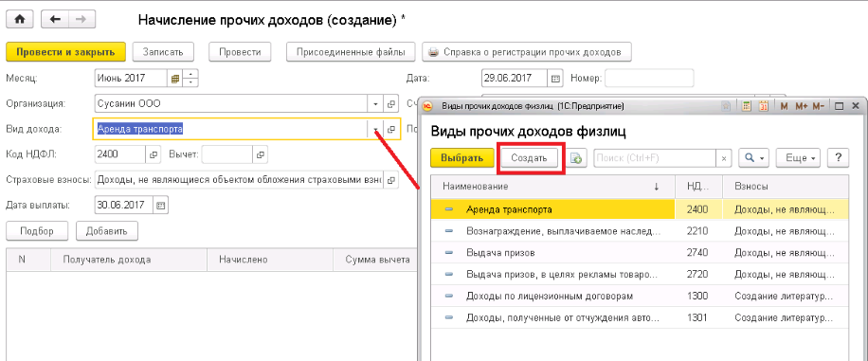The image size is (868, 361).
Task: Open Код НДФЛ selection icon
Action: (x=154, y=154)
